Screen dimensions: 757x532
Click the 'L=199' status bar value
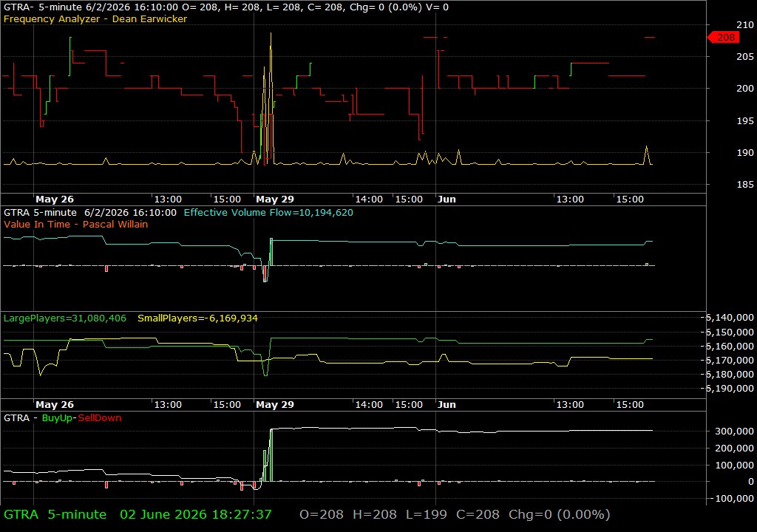tap(427, 514)
